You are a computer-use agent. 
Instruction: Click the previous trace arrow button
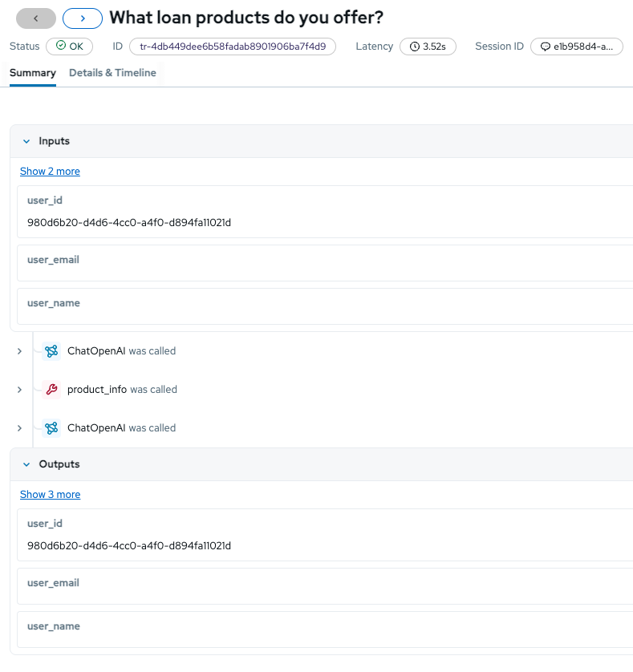click(36, 18)
